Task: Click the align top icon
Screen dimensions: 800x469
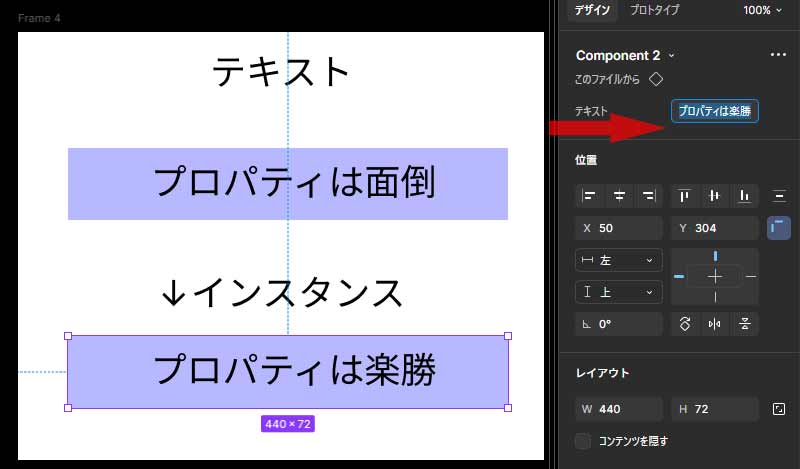Action: [x=685, y=196]
